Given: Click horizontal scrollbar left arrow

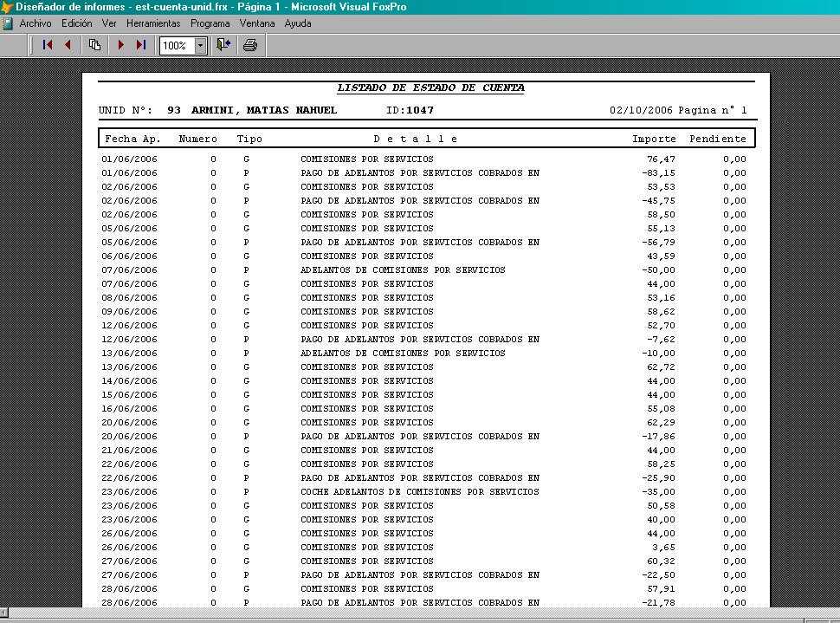Looking at the screenshot, I should tap(3, 613).
